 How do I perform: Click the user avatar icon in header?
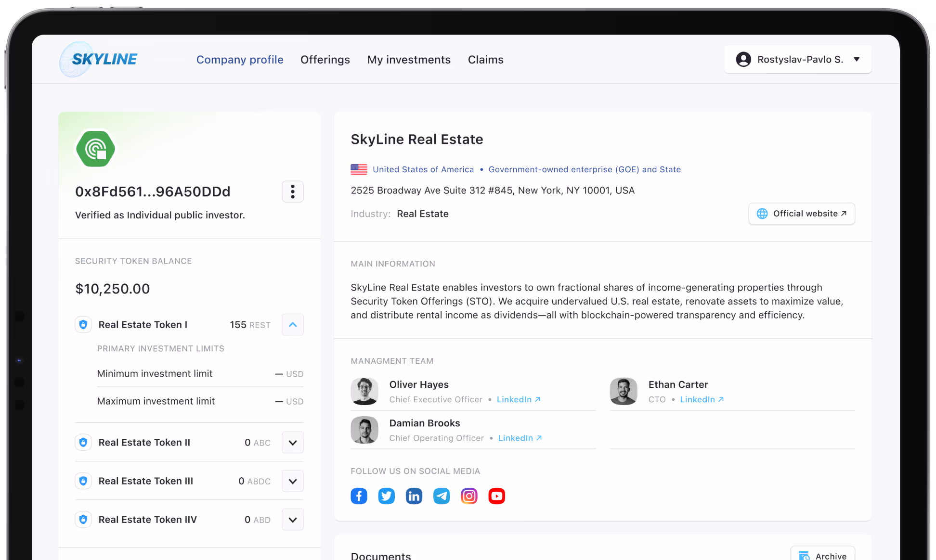point(743,59)
